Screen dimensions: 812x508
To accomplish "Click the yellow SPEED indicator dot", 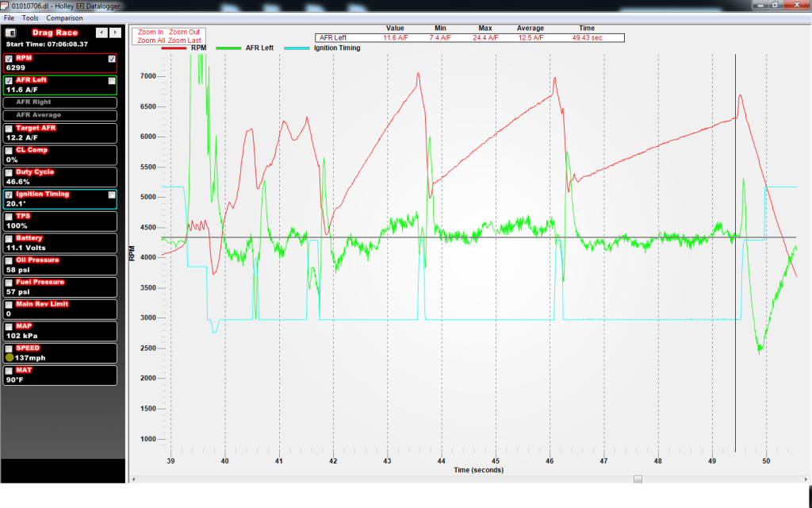I will [10, 358].
